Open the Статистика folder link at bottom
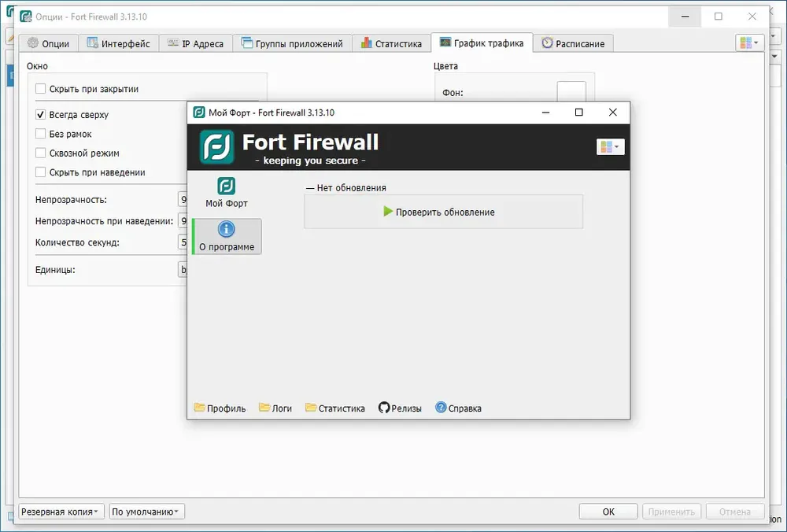The width and height of the screenshot is (787, 532). point(334,408)
